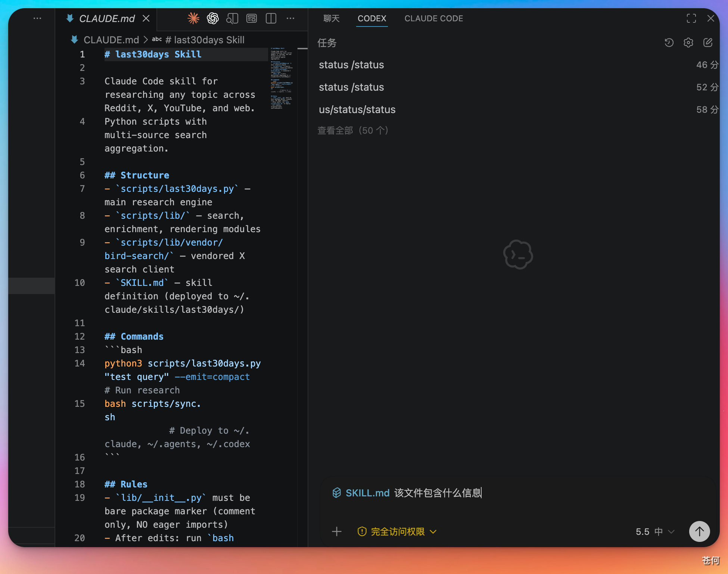
Task: Click line number 10 in the gutter
Action: coord(80,283)
